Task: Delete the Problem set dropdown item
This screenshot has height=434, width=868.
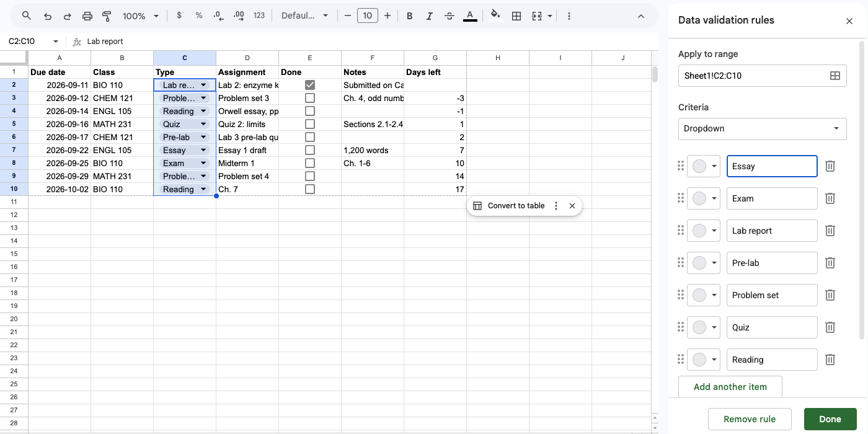Action: pos(830,295)
